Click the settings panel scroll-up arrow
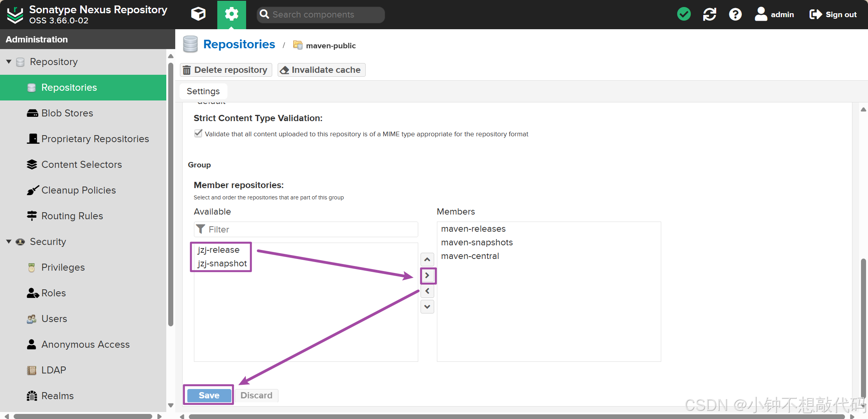Screen dimensions: 868x419 pos(863,109)
